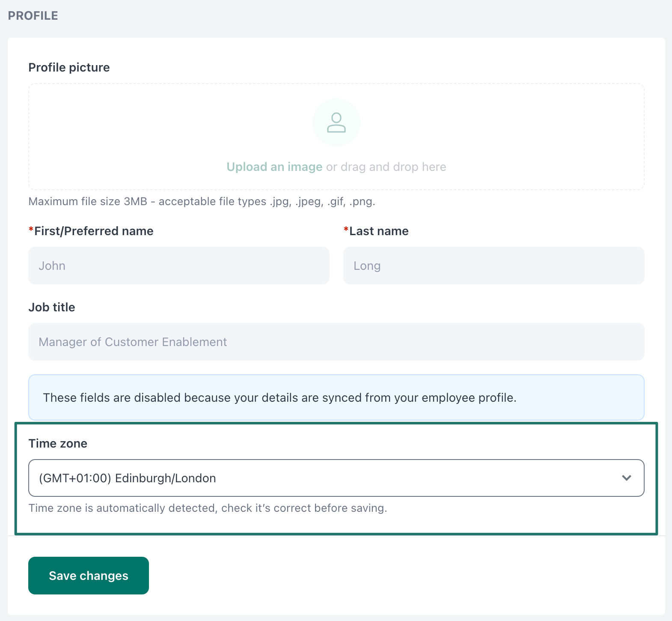This screenshot has height=621, width=672.
Task: Click the First/Preferred name label
Action: coord(91,231)
